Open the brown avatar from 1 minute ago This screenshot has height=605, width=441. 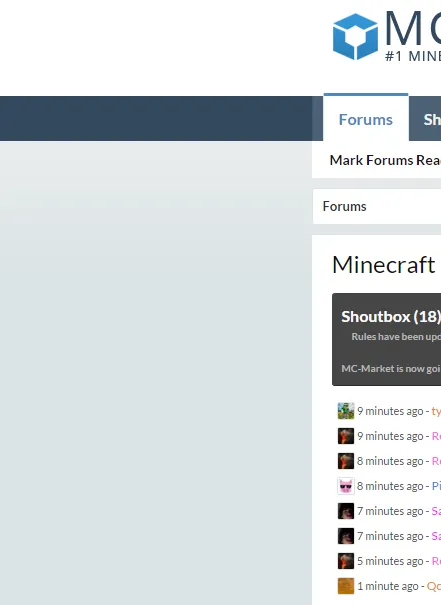(x=346, y=586)
